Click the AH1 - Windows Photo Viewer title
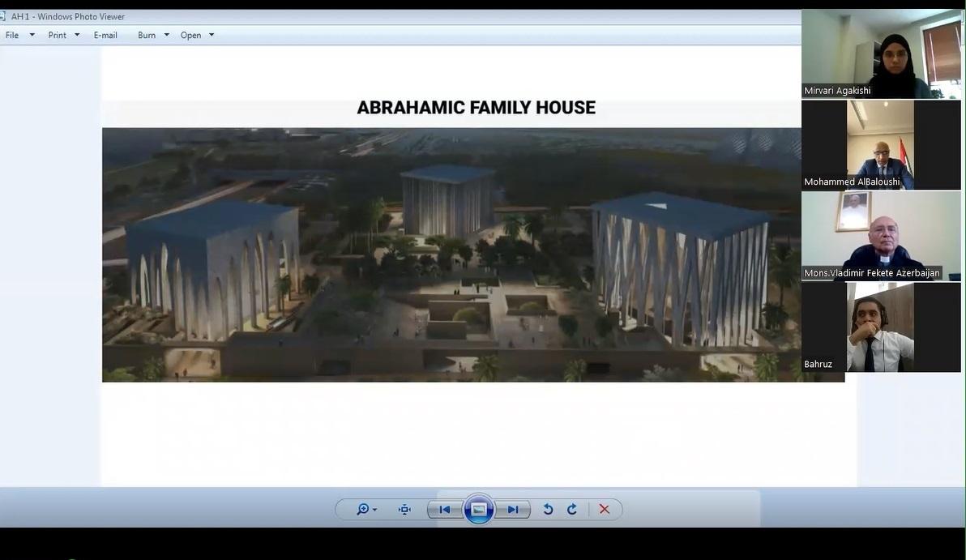 (68, 17)
